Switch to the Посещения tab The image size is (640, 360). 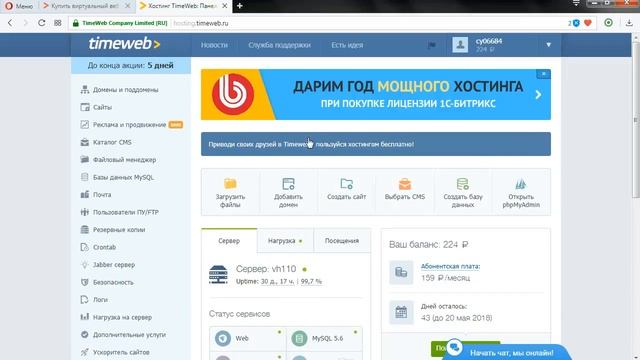tap(342, 241)
